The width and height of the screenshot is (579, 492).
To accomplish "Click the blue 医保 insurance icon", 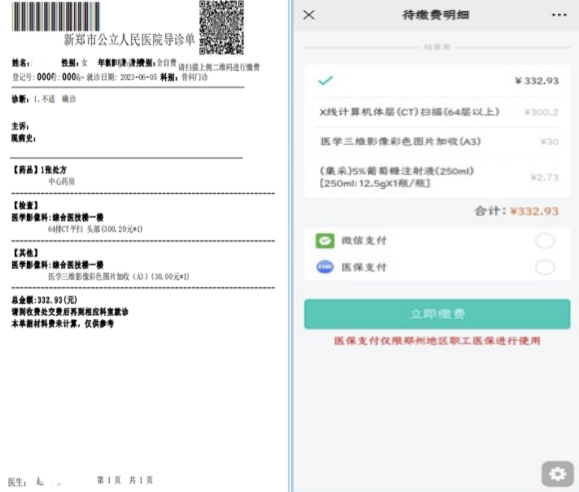I will 325,267.
